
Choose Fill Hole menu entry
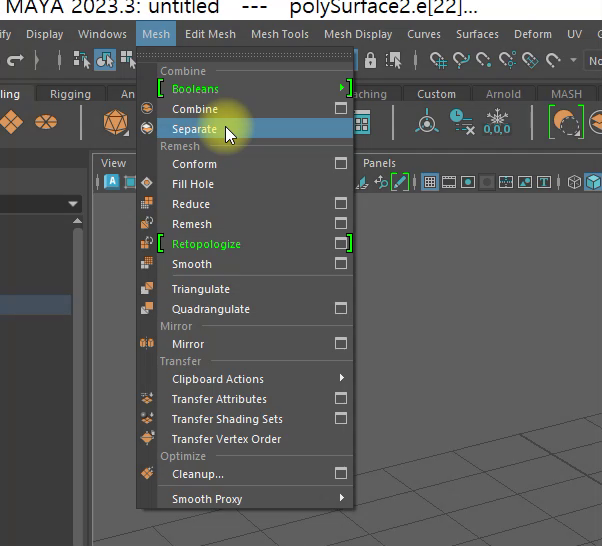click(x=255, y=184)
